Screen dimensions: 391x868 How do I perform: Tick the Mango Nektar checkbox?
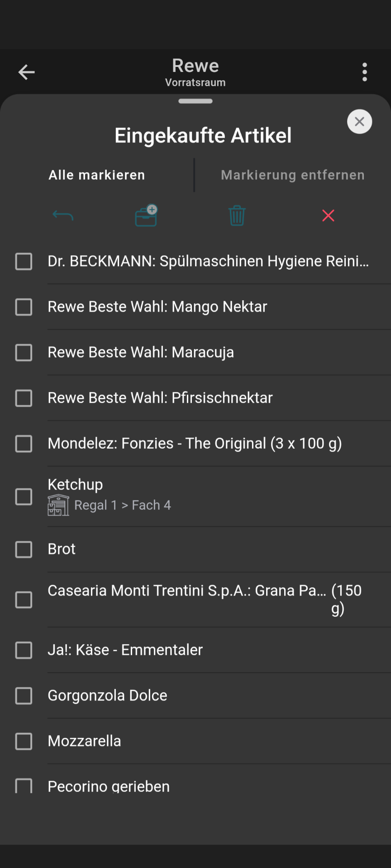point(24,307)
